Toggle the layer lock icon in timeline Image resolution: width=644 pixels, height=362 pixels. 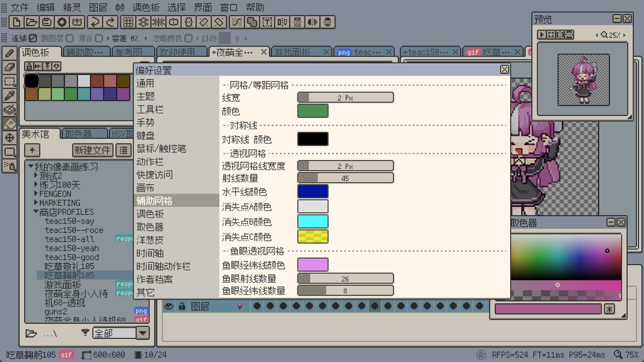tap(182, 306)
